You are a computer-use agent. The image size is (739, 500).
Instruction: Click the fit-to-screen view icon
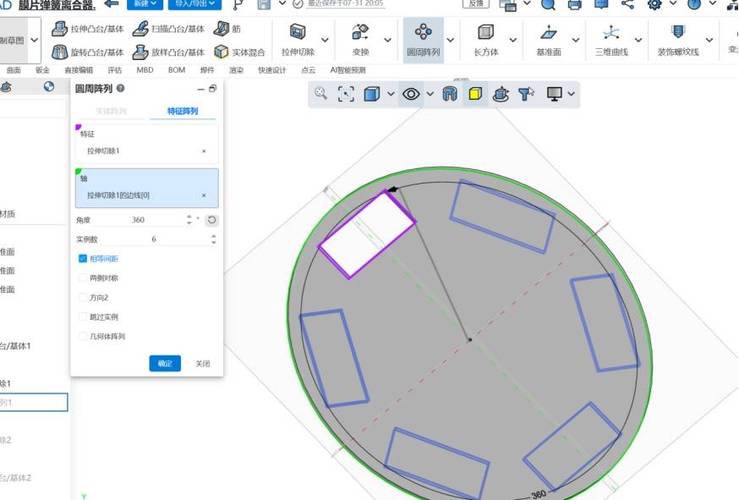[x=346, y=94]
